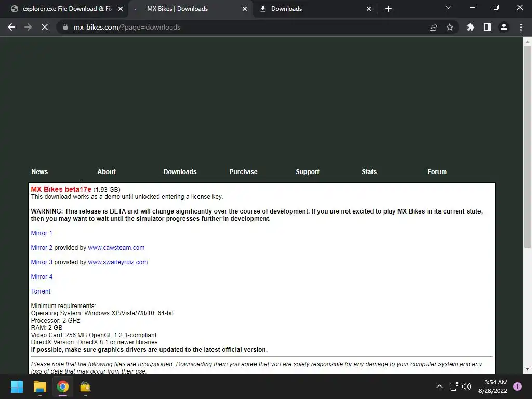This screenshot has height=399, width=532.
Task: Download from Mirror 1
Action: coord(42,233)
